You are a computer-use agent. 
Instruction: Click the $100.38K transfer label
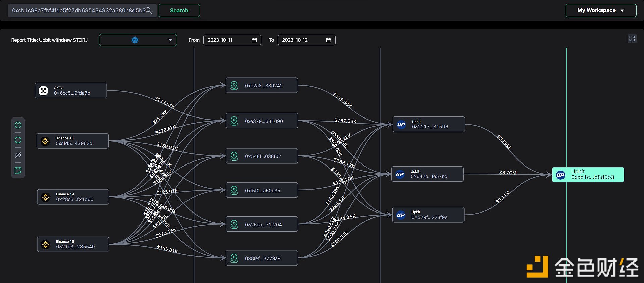point(339,239)
